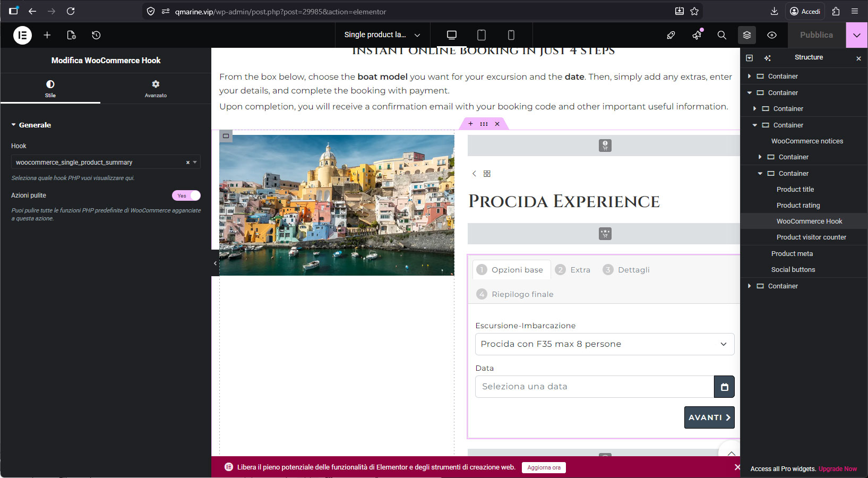Open the Finder search icon
Viewport: 868px width, 478px height.
click(x=721, y=35)
